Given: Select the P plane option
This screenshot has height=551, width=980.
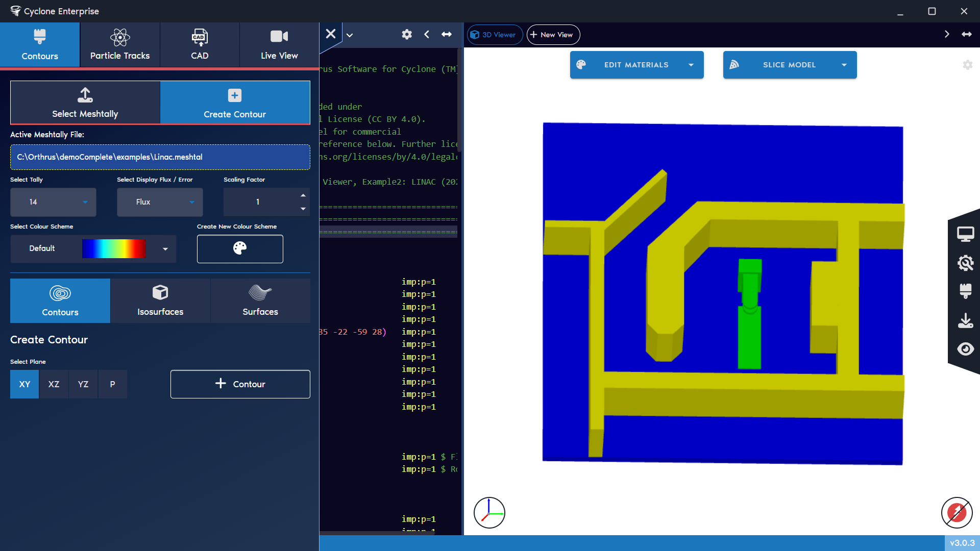Looking at the screenshot, I should (x=112, y=384).
